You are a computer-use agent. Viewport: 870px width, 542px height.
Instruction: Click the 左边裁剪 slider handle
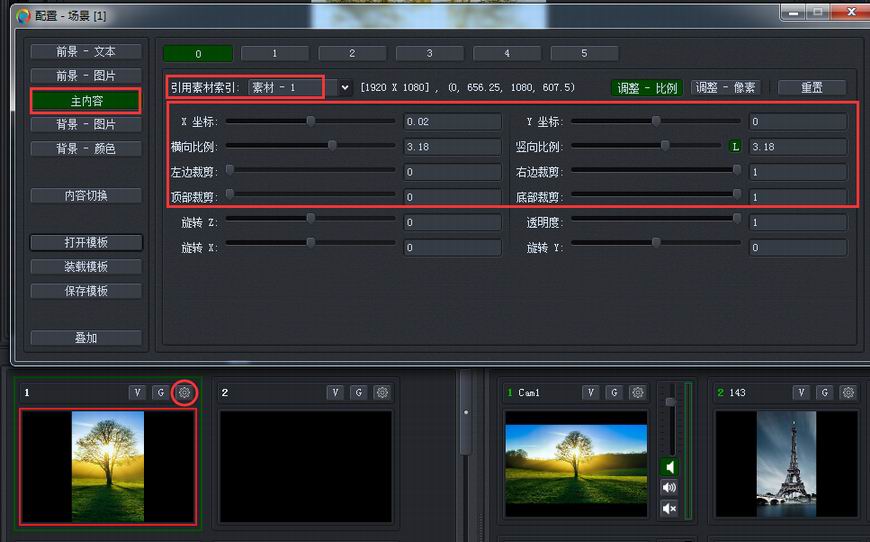click(x=230, y=170)
